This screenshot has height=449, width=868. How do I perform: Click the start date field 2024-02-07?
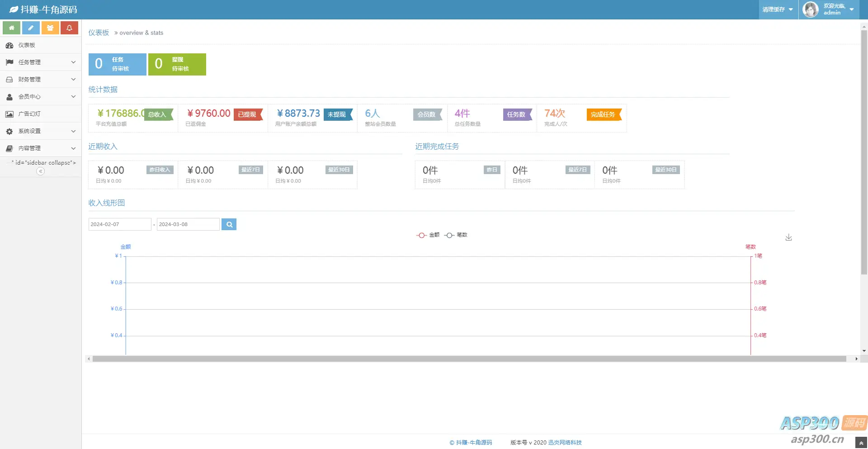120,224
